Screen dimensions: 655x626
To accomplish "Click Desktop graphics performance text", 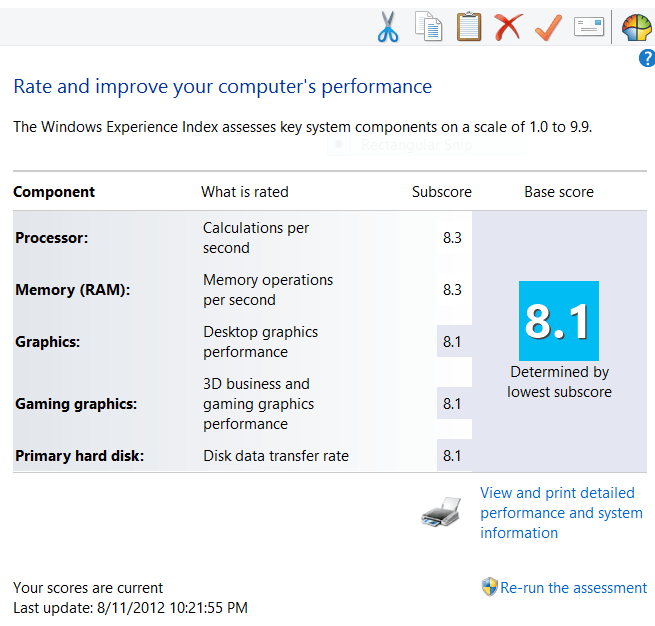I will 261,342.
